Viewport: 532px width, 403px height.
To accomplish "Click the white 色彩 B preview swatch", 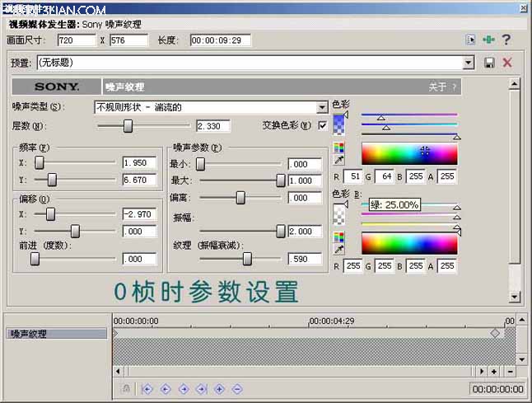I will tap(339, 214).
